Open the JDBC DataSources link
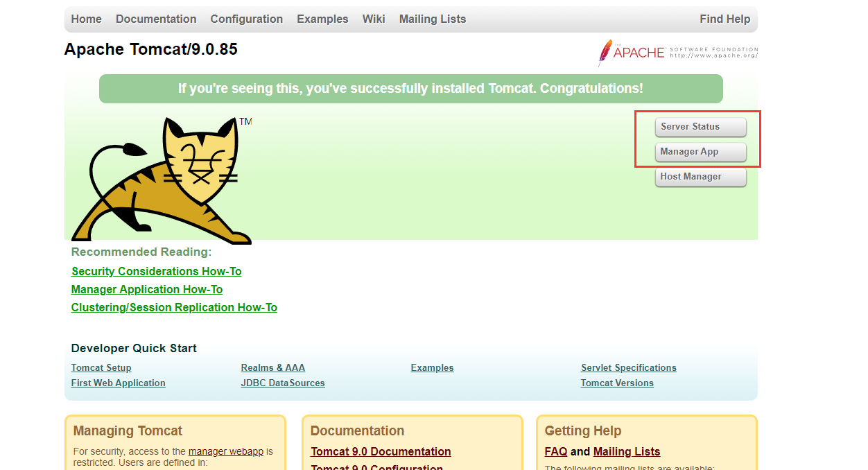This screenshot has width=868, height=470. pos(283,383)
